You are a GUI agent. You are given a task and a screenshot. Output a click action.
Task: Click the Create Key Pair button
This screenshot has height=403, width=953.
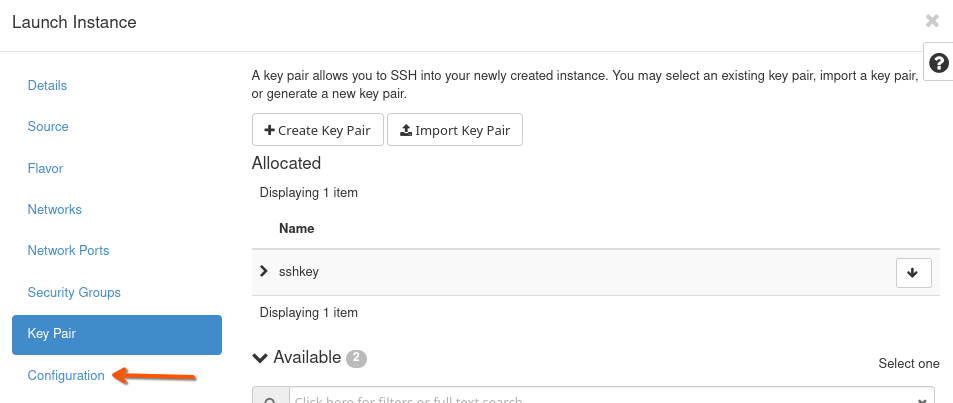pos(317,130)
